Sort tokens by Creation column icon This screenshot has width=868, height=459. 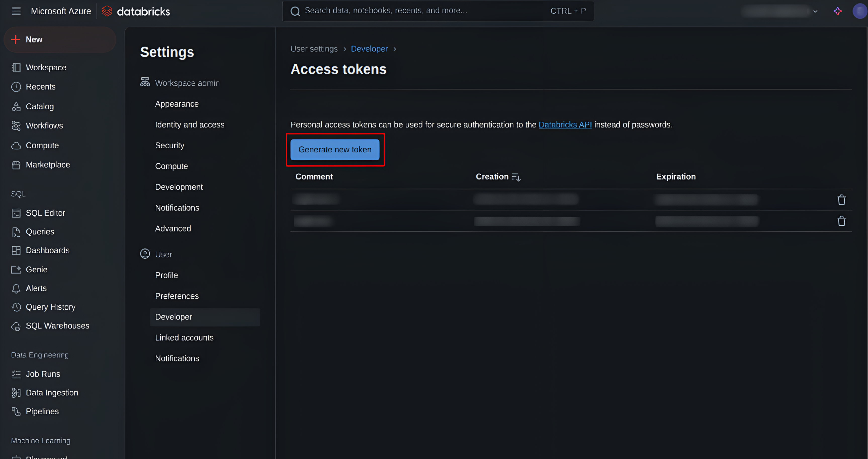point(516,177)
